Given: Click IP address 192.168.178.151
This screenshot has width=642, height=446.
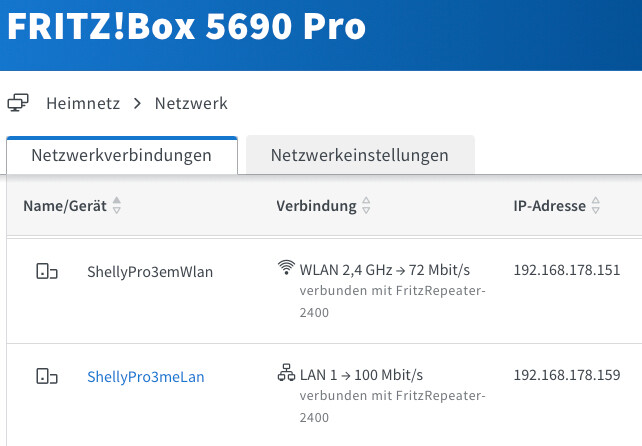Looking at the screenshot, I should point(567,269).
